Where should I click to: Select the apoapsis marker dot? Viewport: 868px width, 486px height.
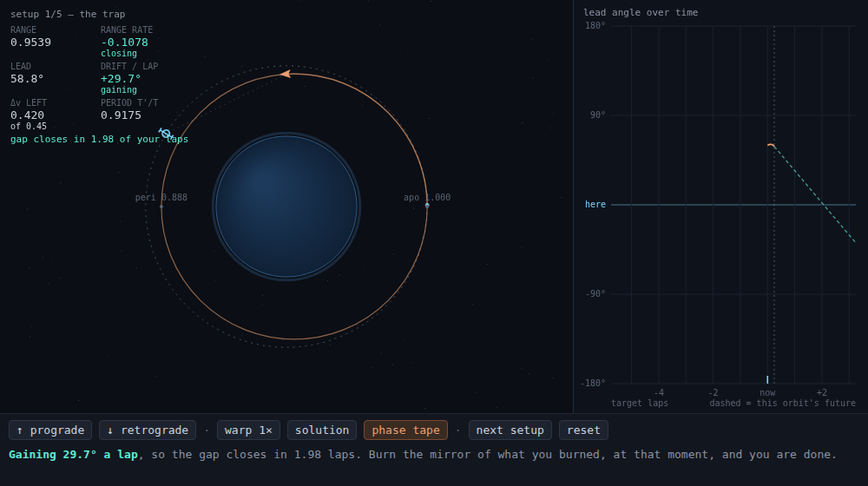tap(427, 206)
